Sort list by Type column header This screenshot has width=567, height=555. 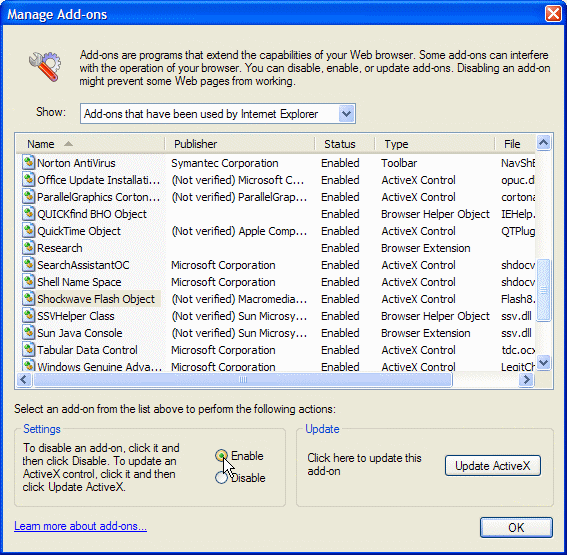(435, 144)
